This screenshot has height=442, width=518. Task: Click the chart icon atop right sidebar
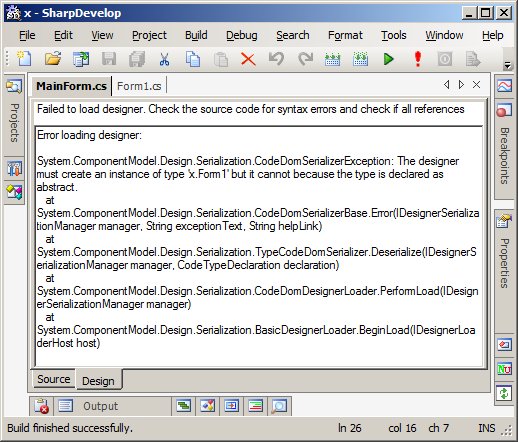click(504, 85)
